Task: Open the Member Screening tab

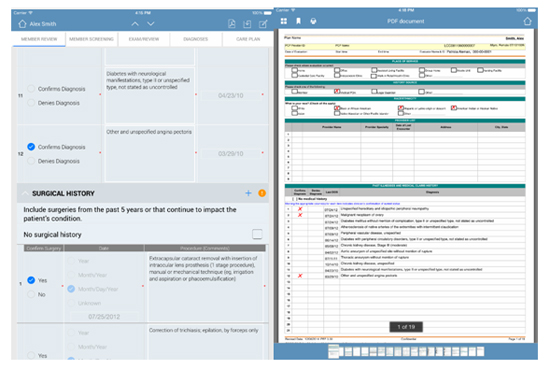Action: click(x=92, y=39)
